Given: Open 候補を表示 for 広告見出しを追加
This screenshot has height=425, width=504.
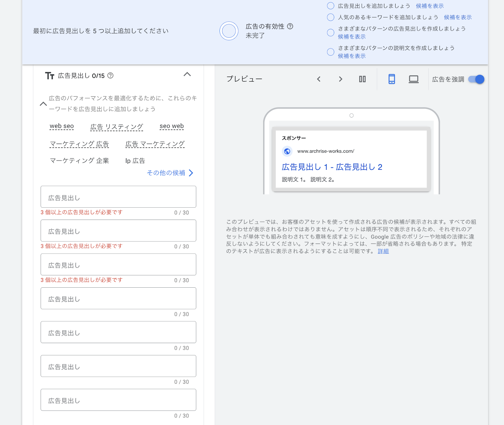Looking at the screenshot, I should (x=430, y=6).
